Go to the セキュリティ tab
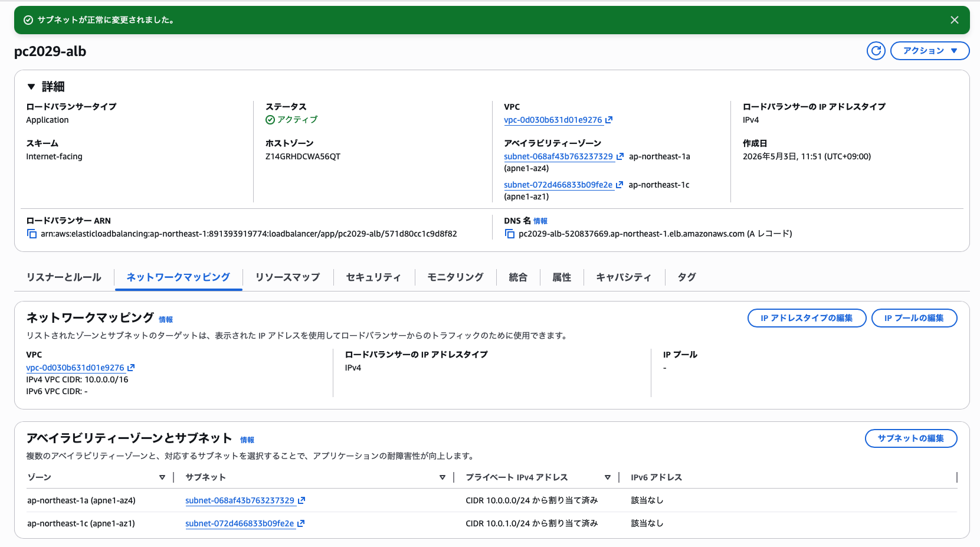The height and width of the screenshot is (547, 980). (x=373, y=277)
